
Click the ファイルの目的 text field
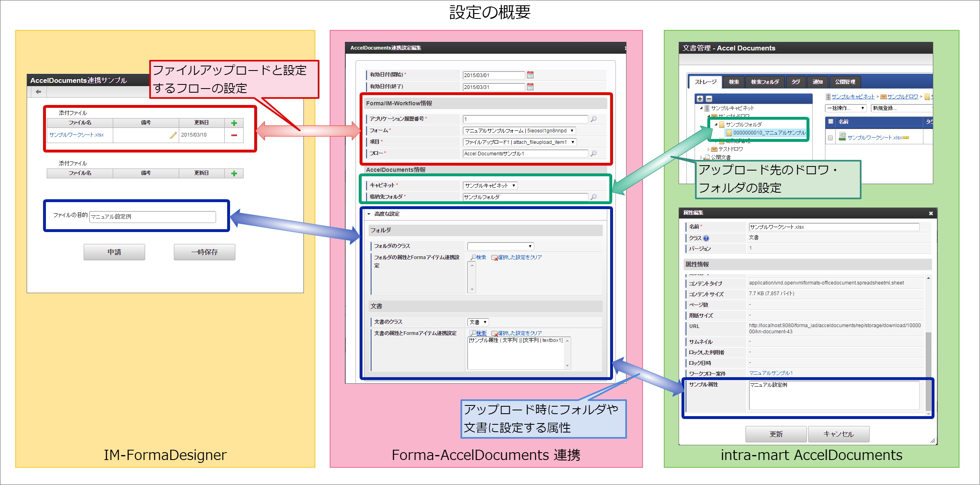pos(153,216)
